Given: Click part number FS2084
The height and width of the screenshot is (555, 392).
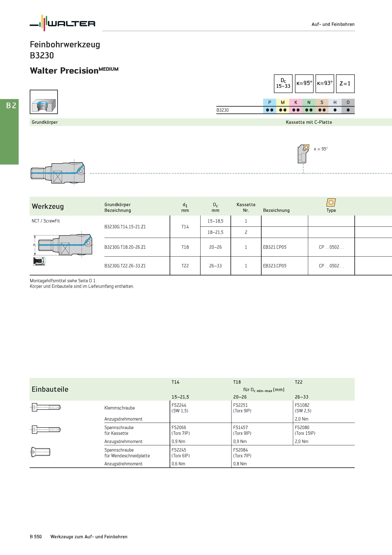Looking at the screenshot, I should coord(240,450).
